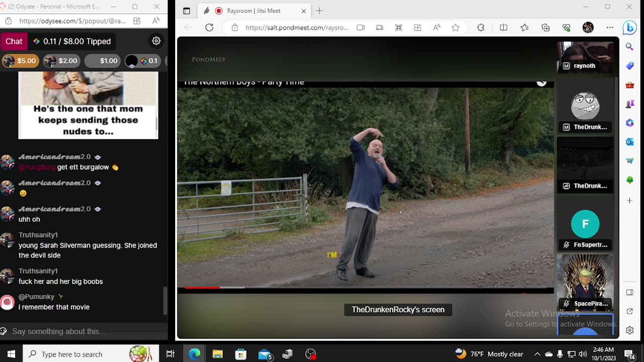Click the Read aloud icon in Jitsi window
This screenshot has width=644, height=362.
point(437,28)
